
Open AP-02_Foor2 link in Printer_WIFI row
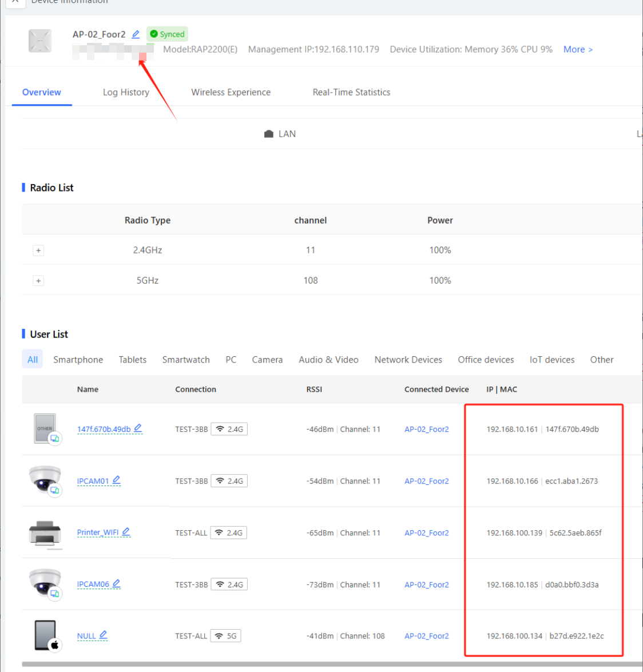coord(426,533)
